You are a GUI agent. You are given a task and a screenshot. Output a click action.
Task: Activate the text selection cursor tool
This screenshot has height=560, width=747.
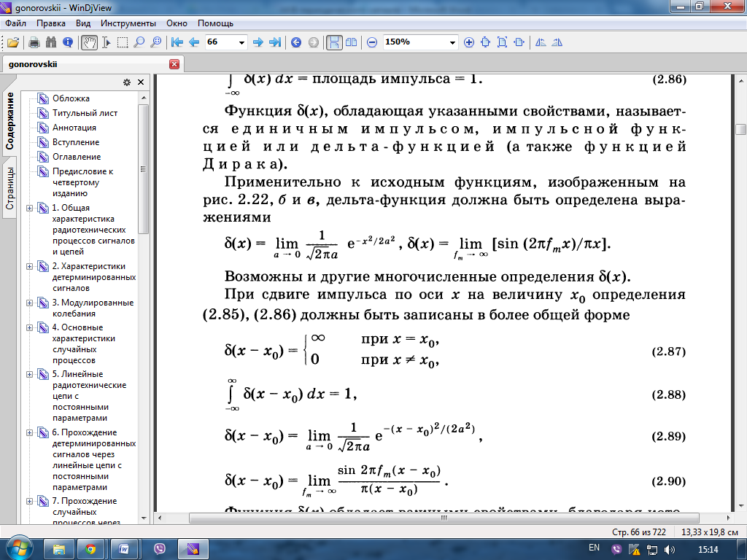[x=107, y=42]
